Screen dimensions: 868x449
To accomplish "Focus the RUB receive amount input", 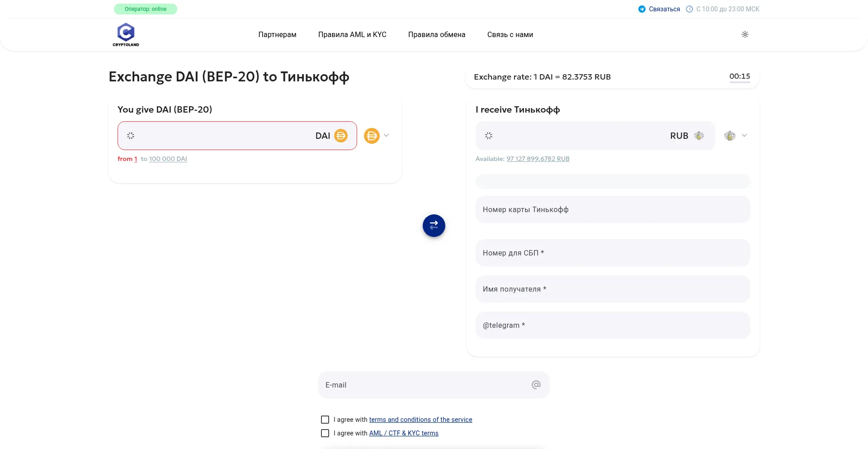I will [595, 136].
